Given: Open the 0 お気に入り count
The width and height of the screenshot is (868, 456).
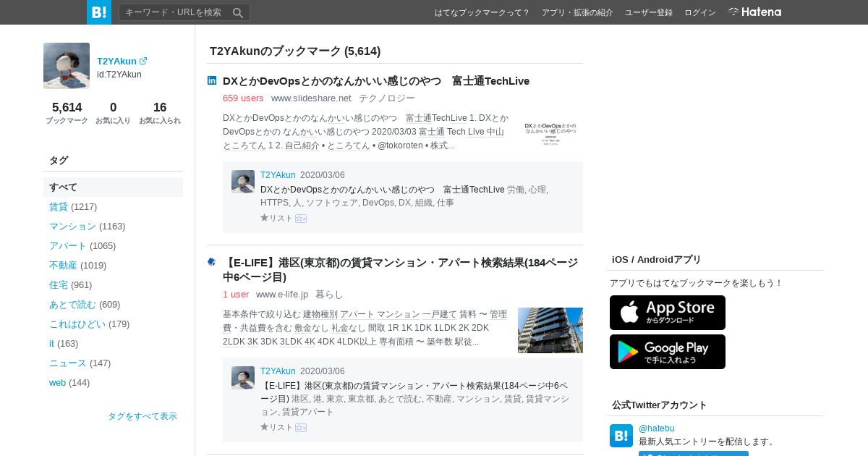Looking at the screenshot, I should [113, 113].
